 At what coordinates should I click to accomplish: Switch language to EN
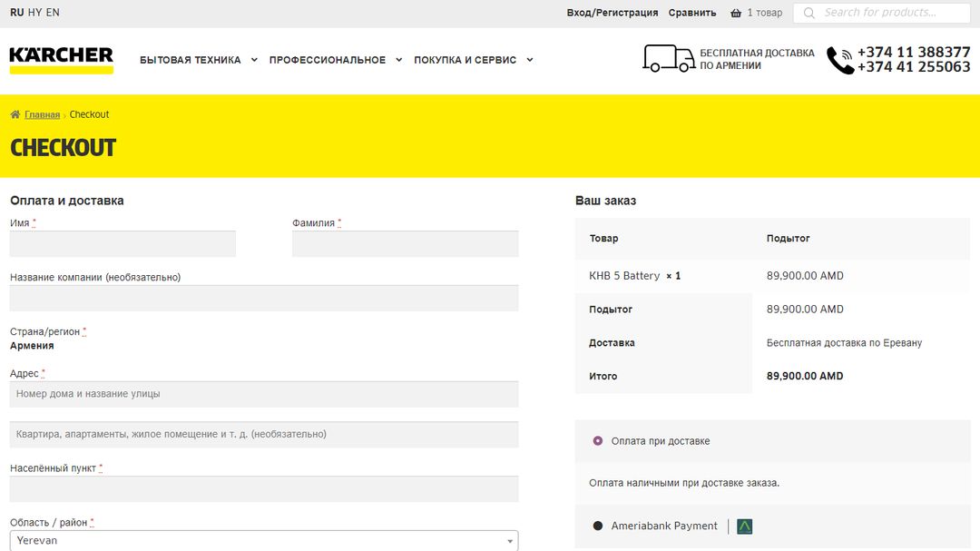53,13
